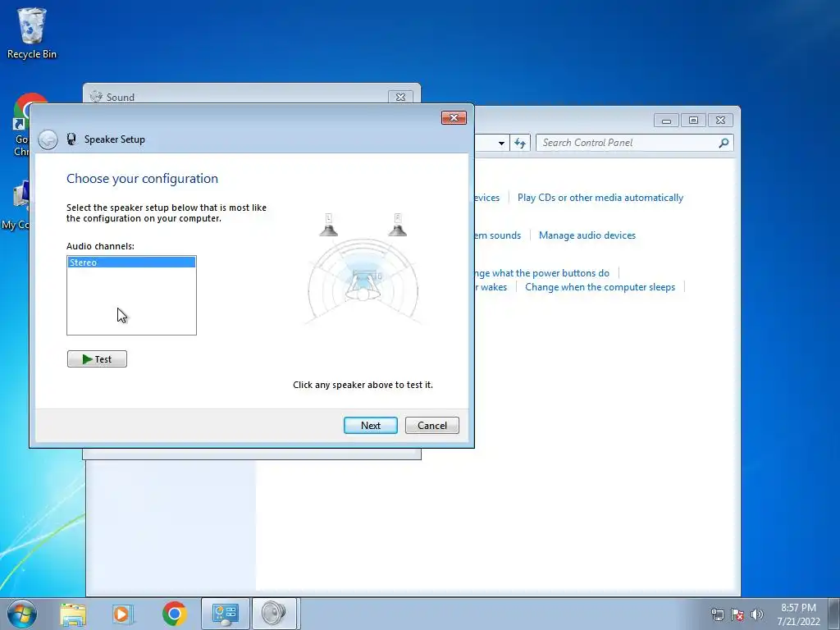Screen dimensions: 840x630
Task: Open address bar dropdown in Control Panel
Action: [501, 143]
